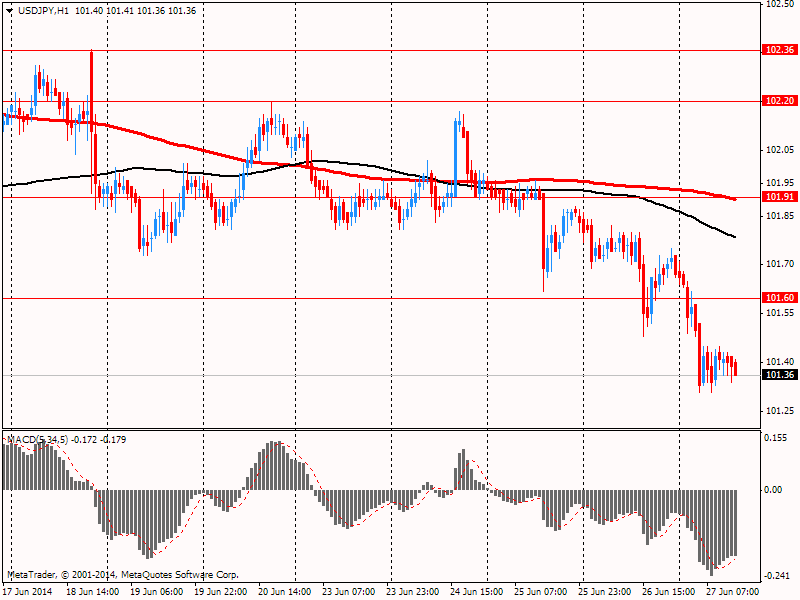Click the -0.241 MACD scale value

(x=776, y=576)
